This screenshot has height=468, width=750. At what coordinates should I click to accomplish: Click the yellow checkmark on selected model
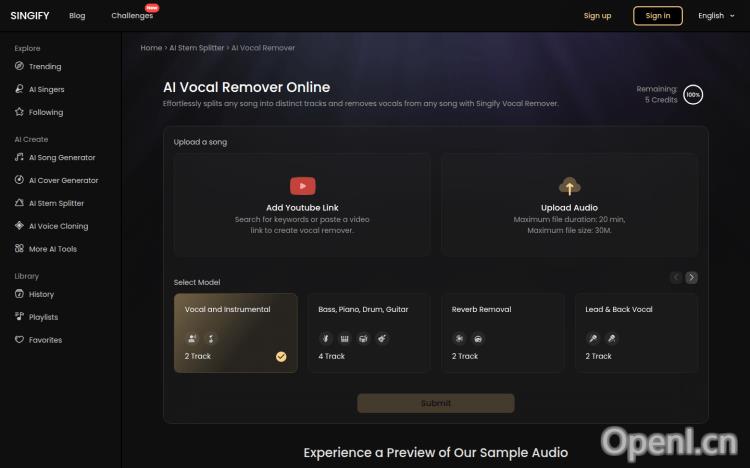[x=281, y=357]
